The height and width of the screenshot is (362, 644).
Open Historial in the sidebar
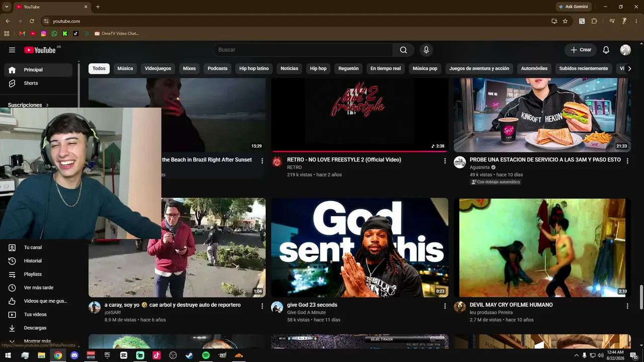38,261
